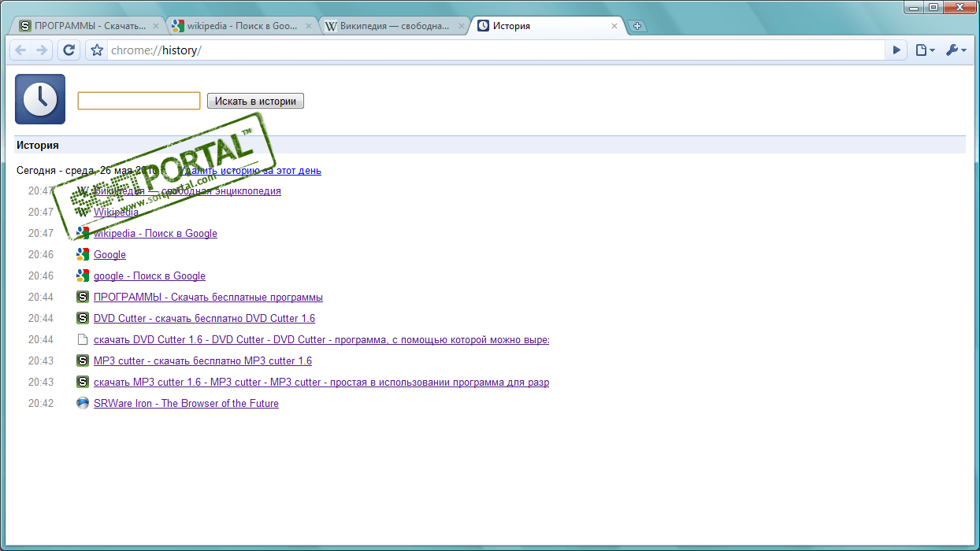Go back using the back arrow
Screen dimensions: 980x551
(21, 50)
